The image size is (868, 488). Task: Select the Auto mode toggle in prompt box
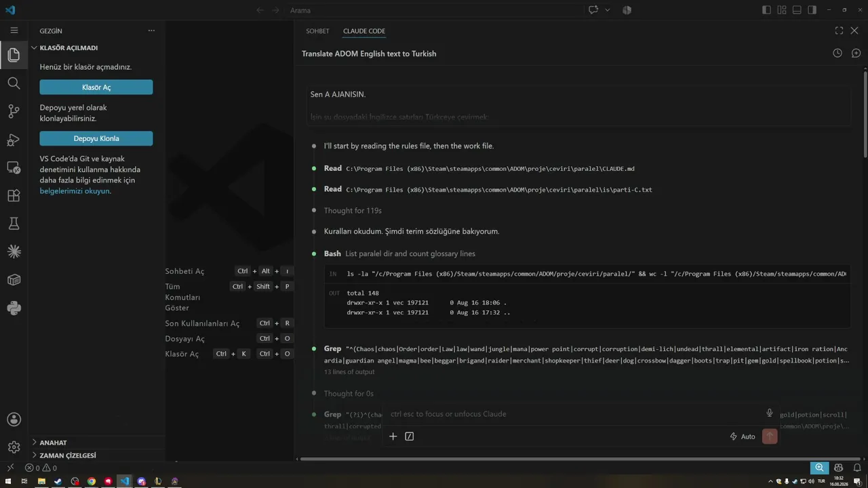tap(742, 436)
